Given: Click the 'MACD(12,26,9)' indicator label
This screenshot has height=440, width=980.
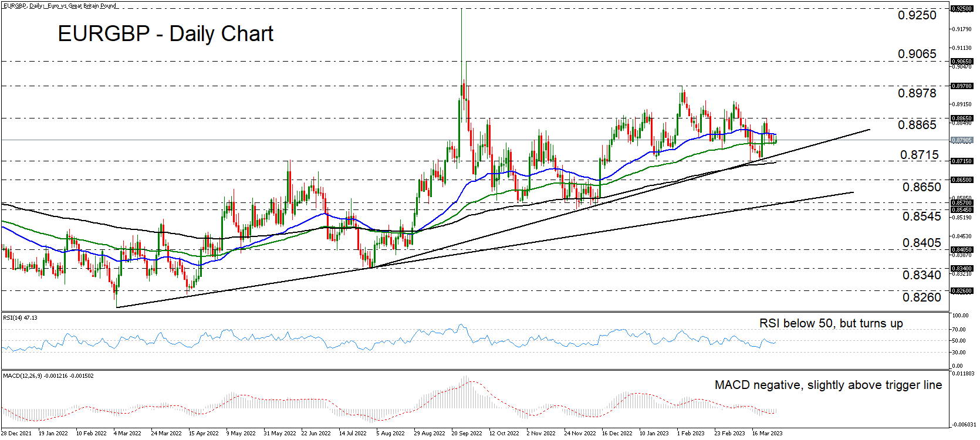Looking at the screenshot, I should [x=22, y=375].
